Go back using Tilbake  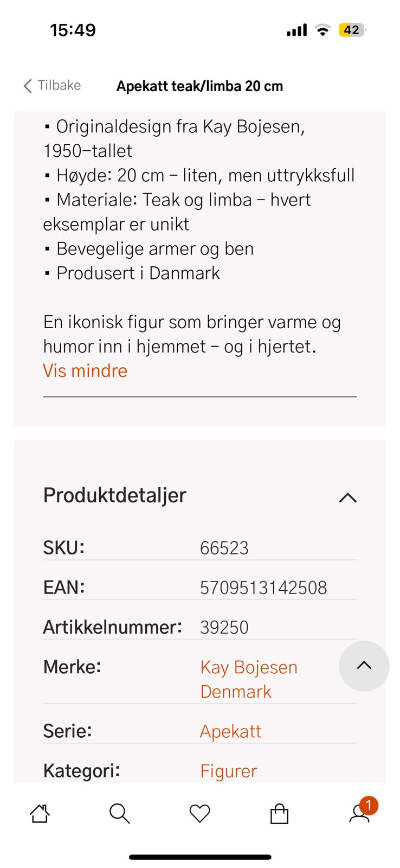tap(52, 86)
